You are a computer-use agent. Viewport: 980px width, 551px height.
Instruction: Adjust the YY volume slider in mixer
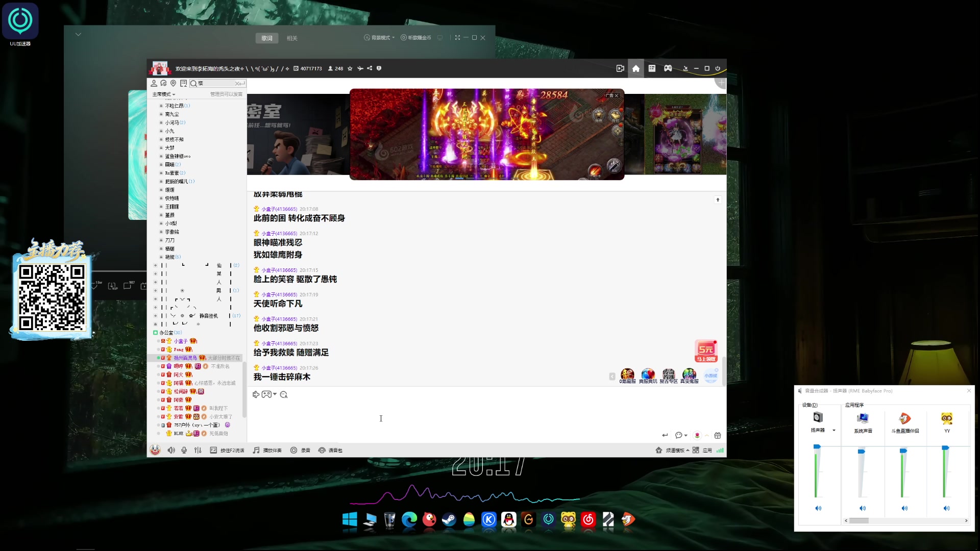point(945,448)
